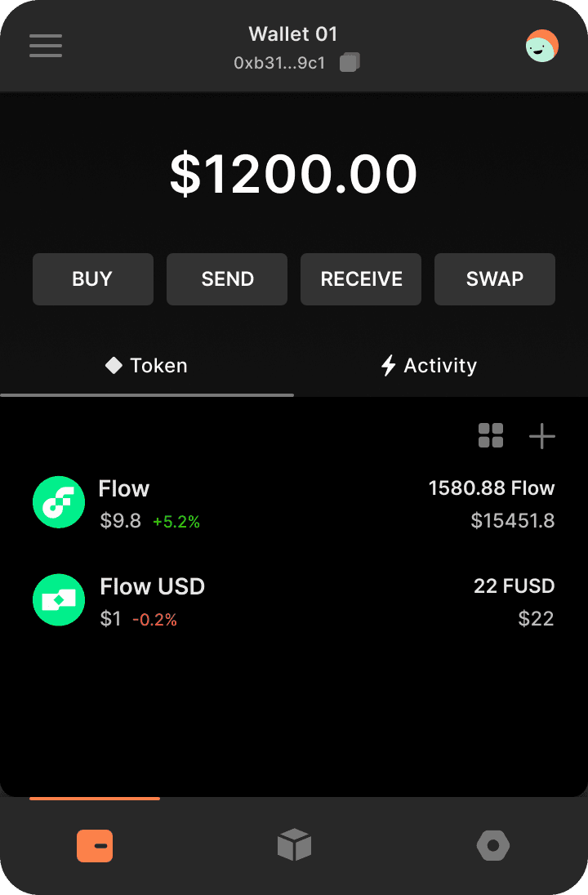Open settings hexagon in bottom bar

(493, 846)
